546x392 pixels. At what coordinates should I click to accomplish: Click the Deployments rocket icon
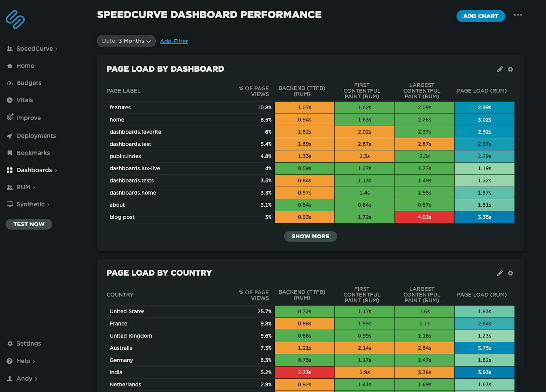(x=10, y=136)
